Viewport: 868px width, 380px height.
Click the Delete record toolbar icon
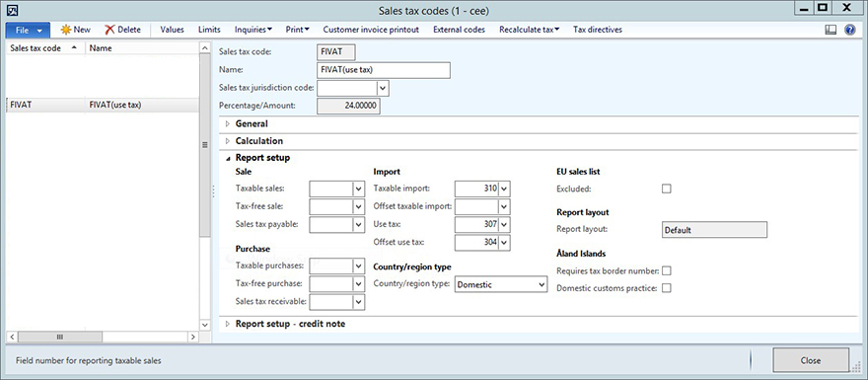(x=109, y=30)
